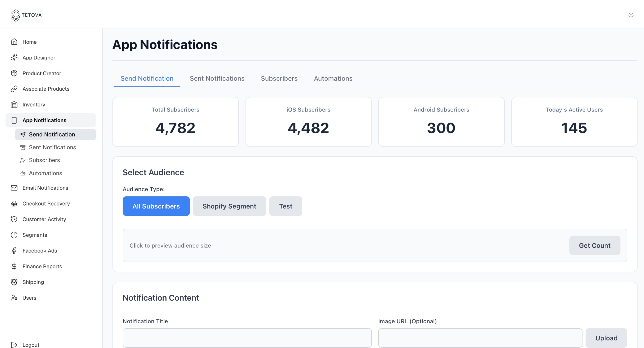Click Logout at the sidebar bottom
The width and height of the screenshot is (644, 348).
point(31,345)
